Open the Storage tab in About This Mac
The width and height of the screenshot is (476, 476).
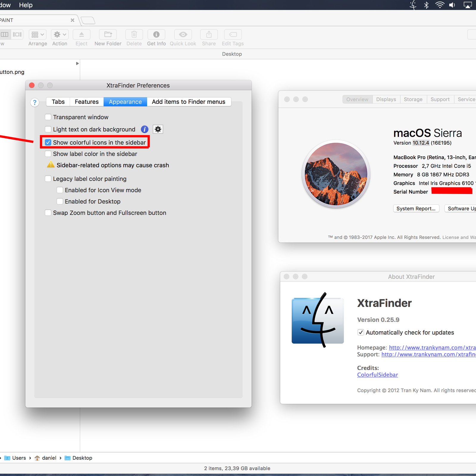[413, 99]
